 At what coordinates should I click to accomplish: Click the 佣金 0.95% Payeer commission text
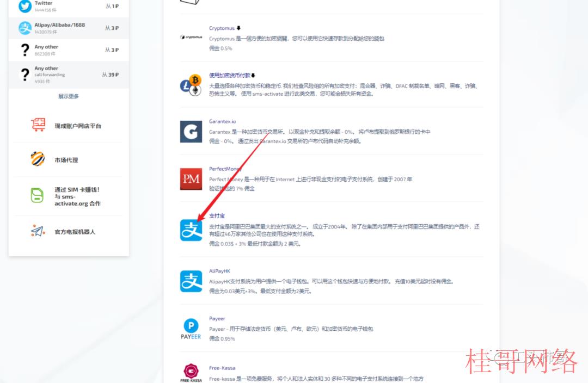(222, 339)
